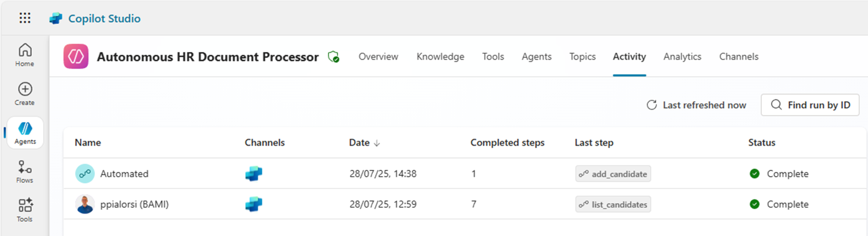The image size is (868, 236).
Task: Select the Activity tab
Action: point(629,57)
